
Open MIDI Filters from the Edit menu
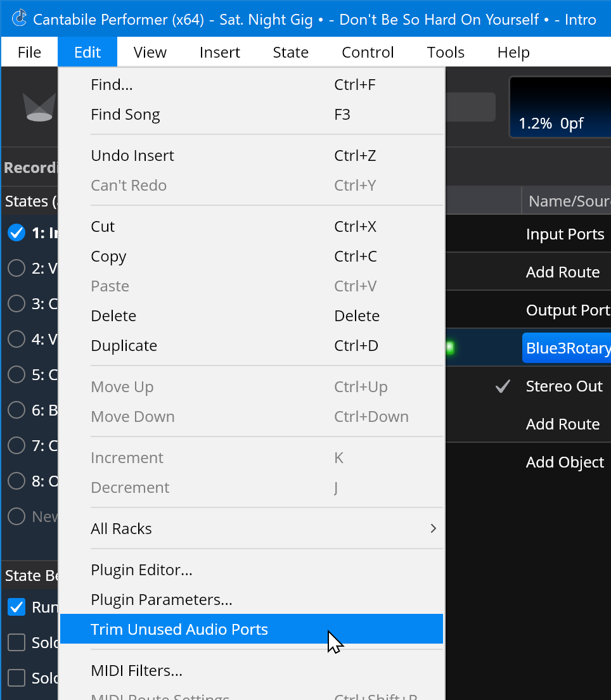point(136,670)
